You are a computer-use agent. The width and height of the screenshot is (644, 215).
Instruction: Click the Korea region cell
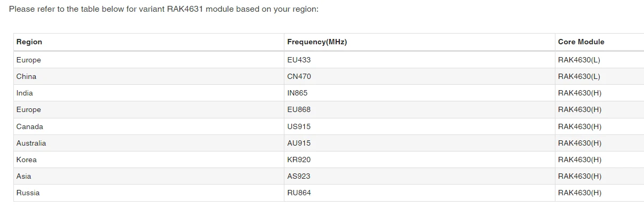[x=26, y=160]
